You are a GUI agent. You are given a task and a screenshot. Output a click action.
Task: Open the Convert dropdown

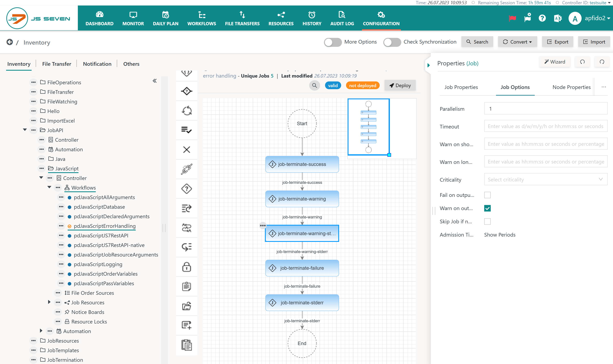(517, 42)
